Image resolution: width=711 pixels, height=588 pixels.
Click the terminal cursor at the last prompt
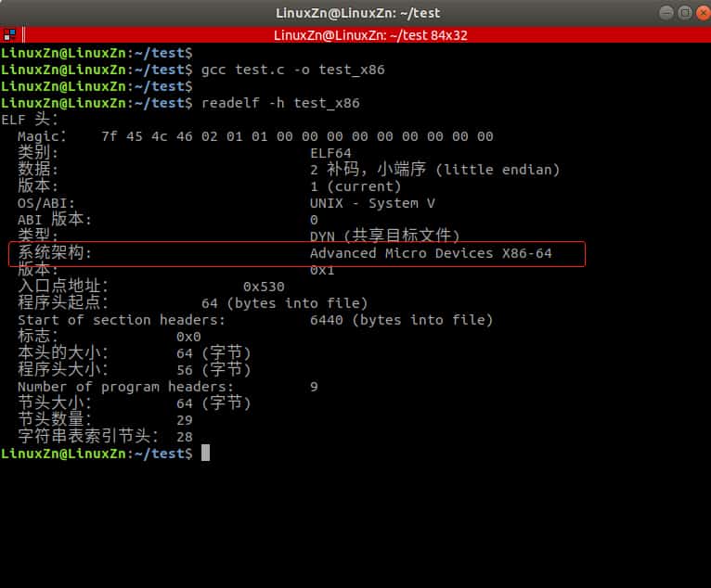pos(205,453)
